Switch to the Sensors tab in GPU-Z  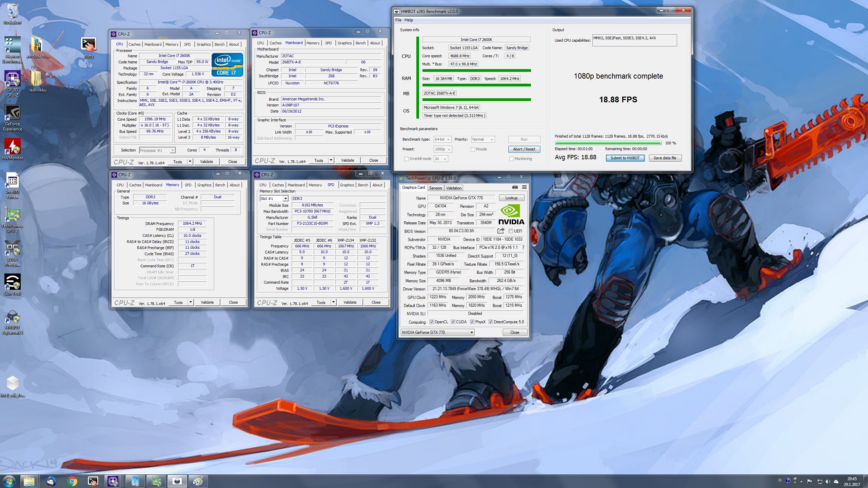tap(435, 188)
